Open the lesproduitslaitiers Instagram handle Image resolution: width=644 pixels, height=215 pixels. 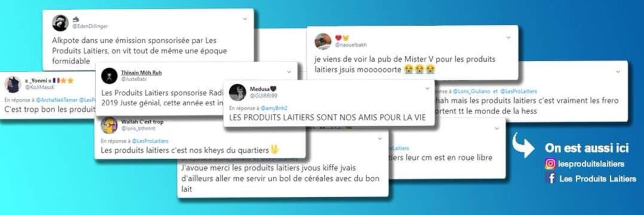[x=591, y=164]
